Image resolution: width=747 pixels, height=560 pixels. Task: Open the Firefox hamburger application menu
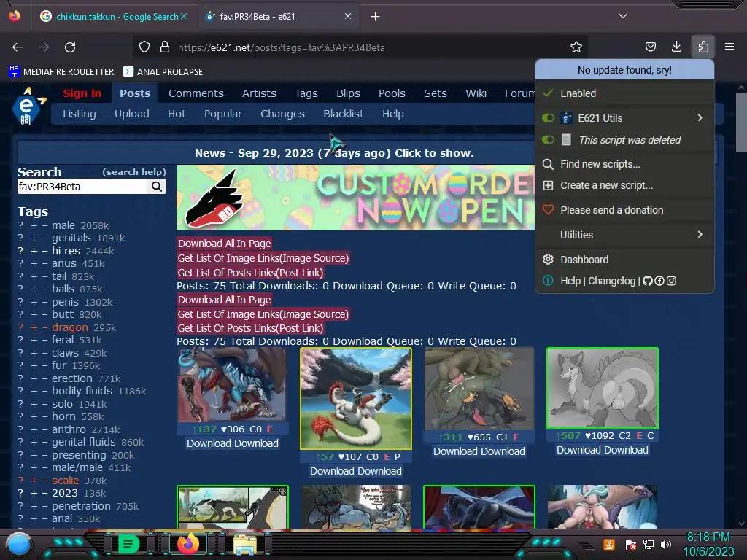729,47
